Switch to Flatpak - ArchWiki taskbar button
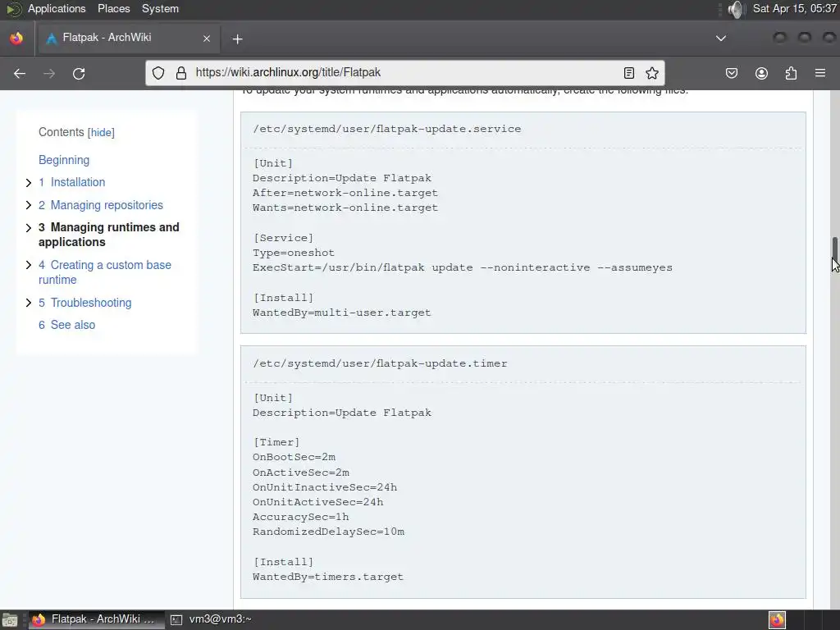 tap(97, 619)
